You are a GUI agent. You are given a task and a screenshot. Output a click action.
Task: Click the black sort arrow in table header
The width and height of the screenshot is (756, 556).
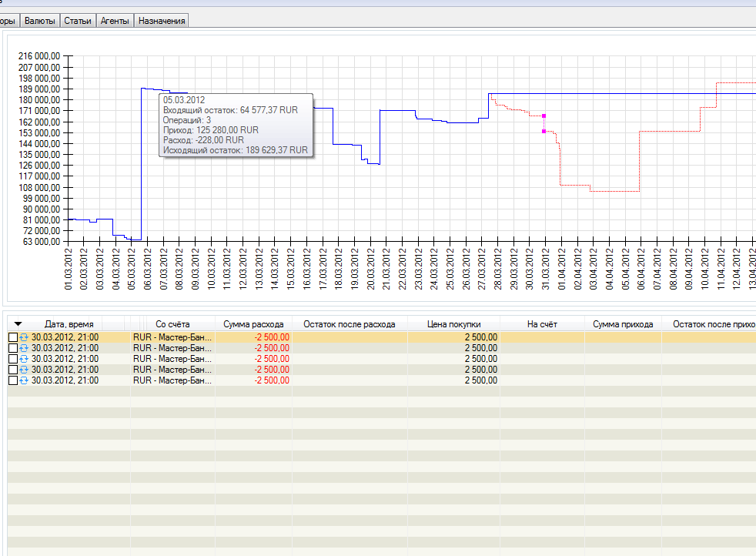pos(18,324)
